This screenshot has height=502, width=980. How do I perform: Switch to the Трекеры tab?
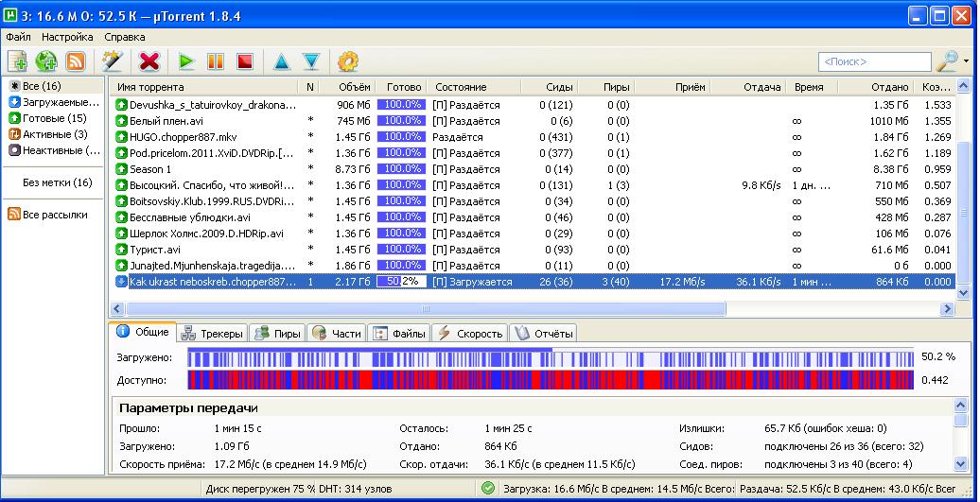tap(212, 334)
